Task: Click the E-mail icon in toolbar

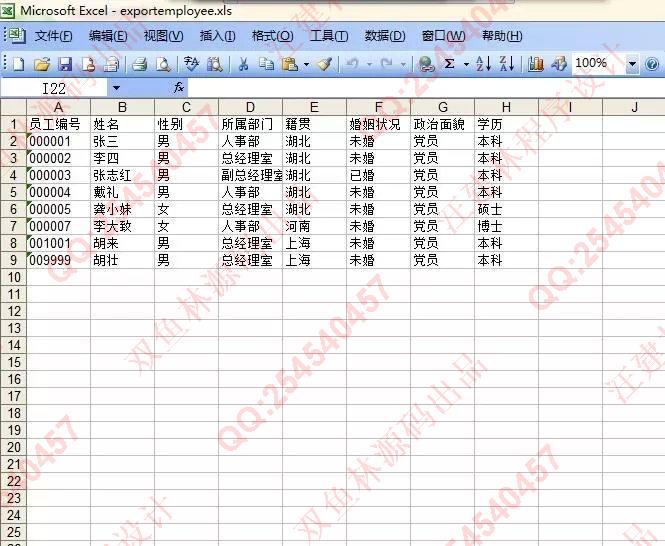Action: [112, 64]
